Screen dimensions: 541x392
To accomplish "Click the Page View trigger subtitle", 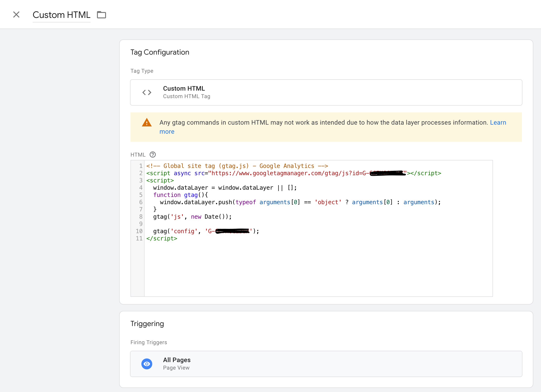I will (x=176, y=368).
